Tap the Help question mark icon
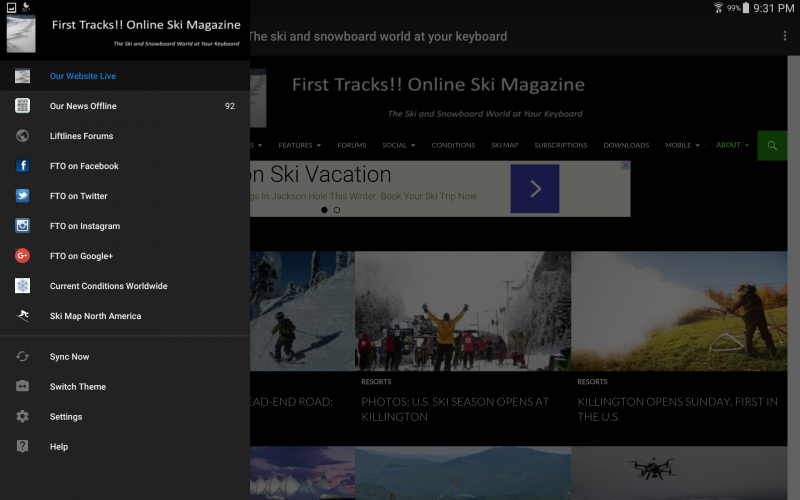The image size is (800, 500). (x=22, y=446)
